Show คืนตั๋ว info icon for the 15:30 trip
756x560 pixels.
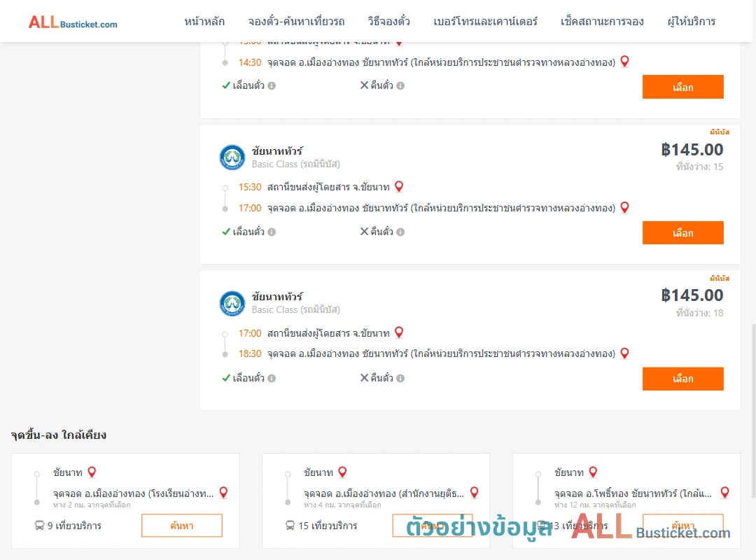point(400,232)
